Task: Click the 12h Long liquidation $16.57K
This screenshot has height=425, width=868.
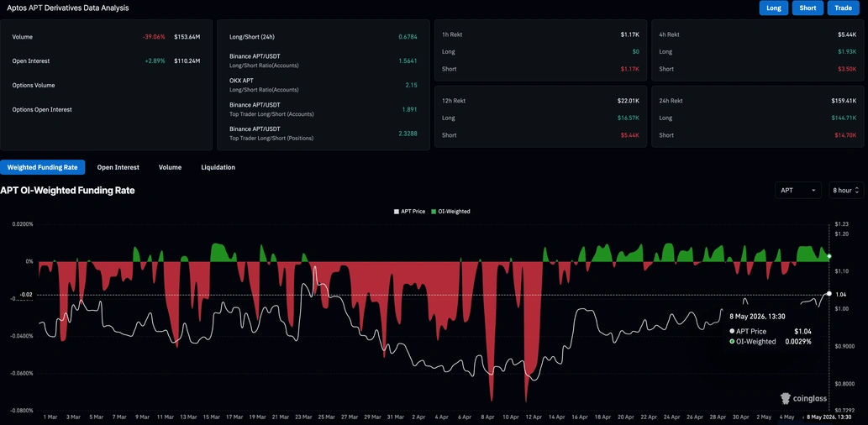Action: [629, 118]
